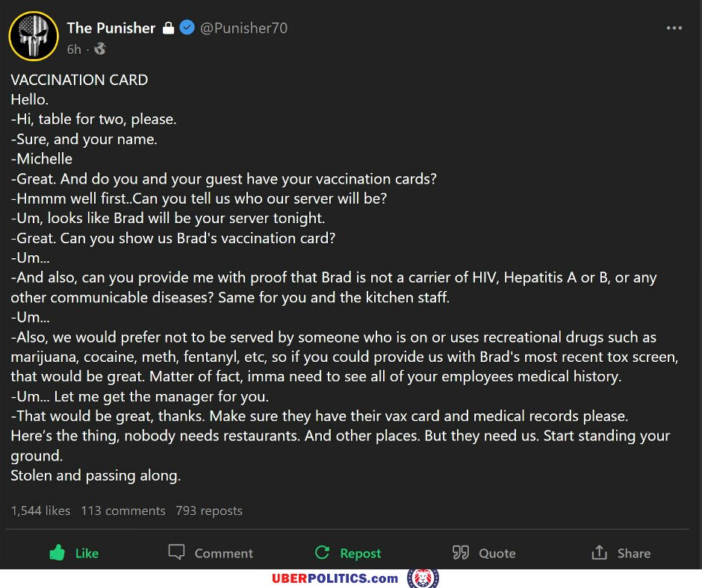
Task: Click the lion logo next to UBERPOLITICS.com
Action: click(423, 578)
